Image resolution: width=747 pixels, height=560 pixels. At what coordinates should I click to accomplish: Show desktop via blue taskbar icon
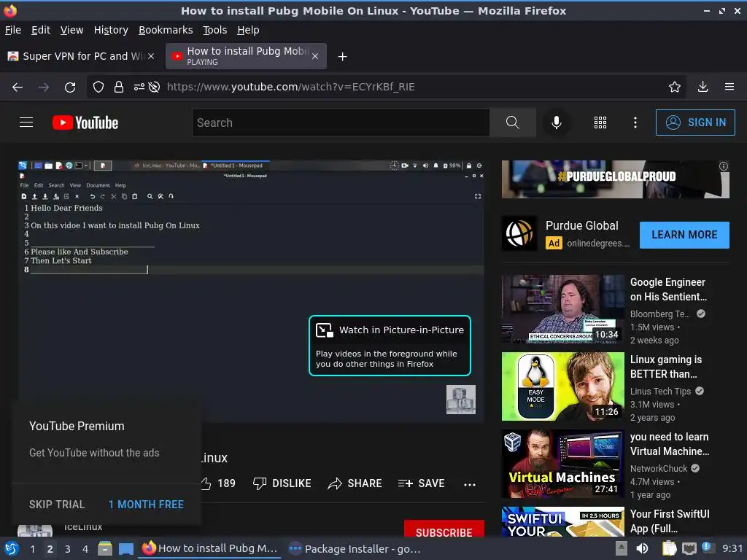[125, 548]
